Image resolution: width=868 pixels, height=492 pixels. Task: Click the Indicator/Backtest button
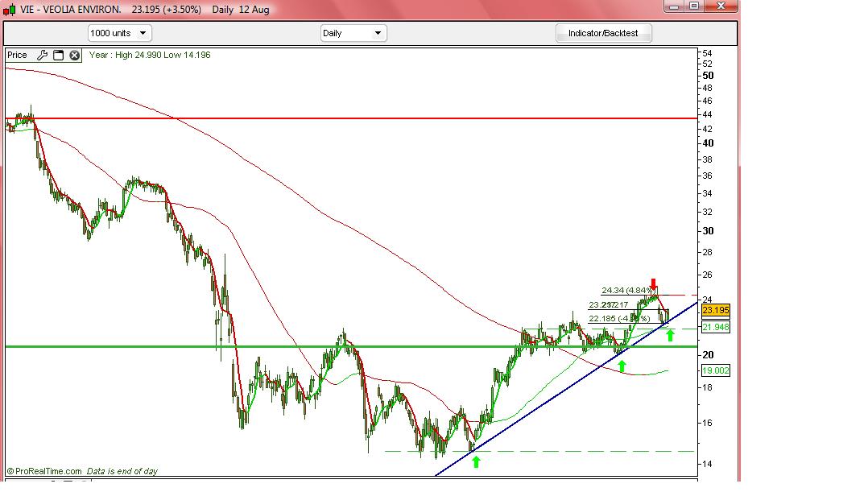[603, 33]
